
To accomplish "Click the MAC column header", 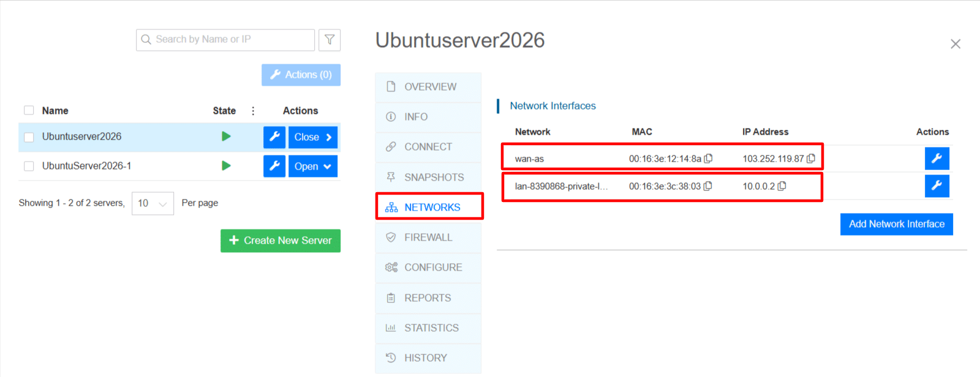I will coord(642,132).
